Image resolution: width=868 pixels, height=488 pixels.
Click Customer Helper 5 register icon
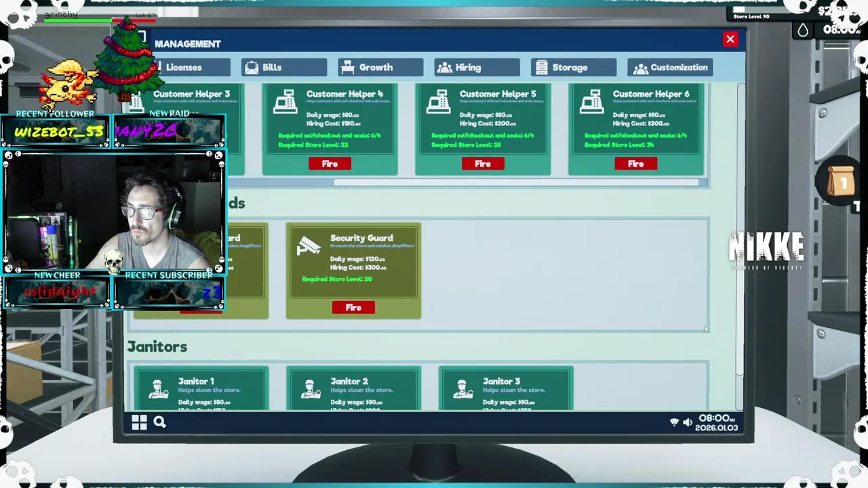pyautogui.click(x=438, y=102)
